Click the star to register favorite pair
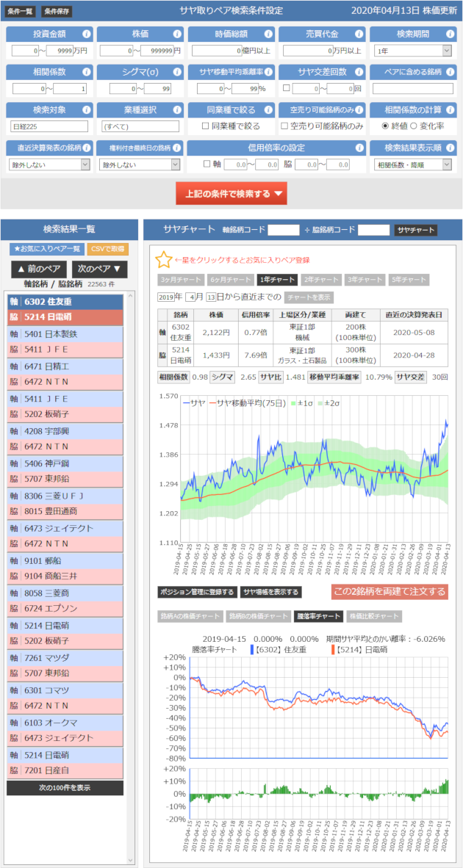 [162, 260]
